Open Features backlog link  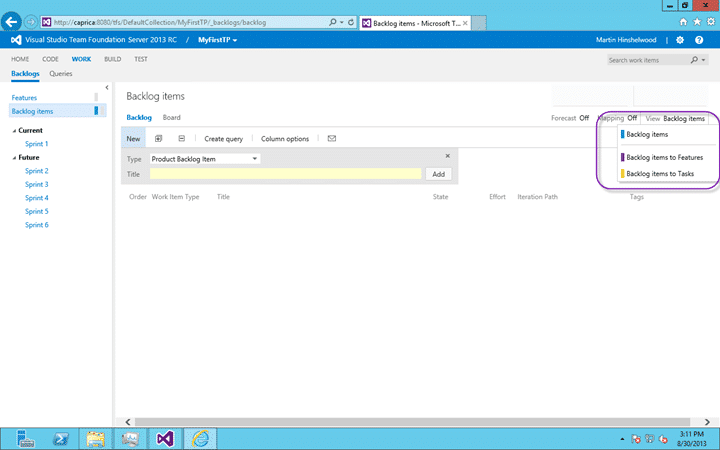24,98
